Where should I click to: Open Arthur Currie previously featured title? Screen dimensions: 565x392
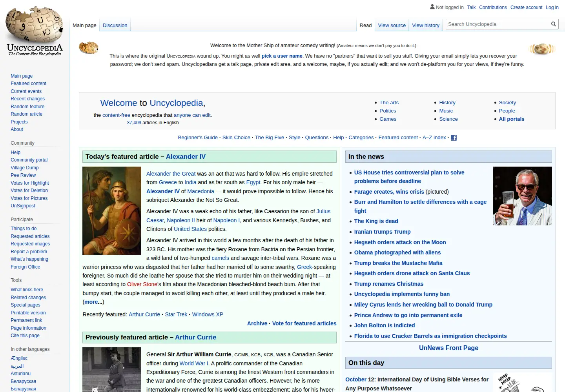click(x=195, y=338)
